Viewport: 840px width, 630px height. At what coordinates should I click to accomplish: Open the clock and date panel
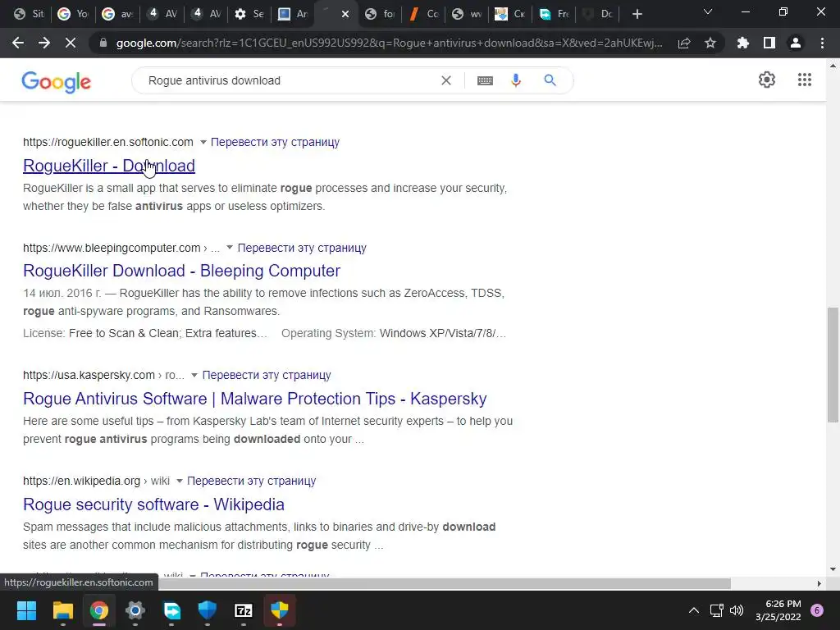point(778,610)
